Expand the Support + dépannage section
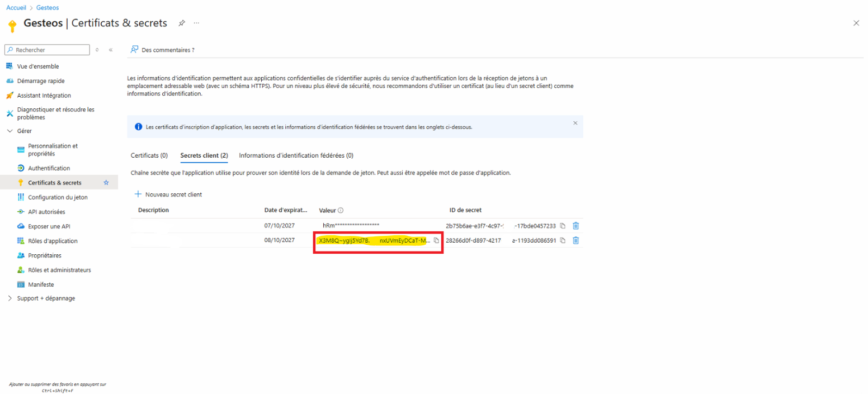 pyautogui.click(x=10, y=298)
